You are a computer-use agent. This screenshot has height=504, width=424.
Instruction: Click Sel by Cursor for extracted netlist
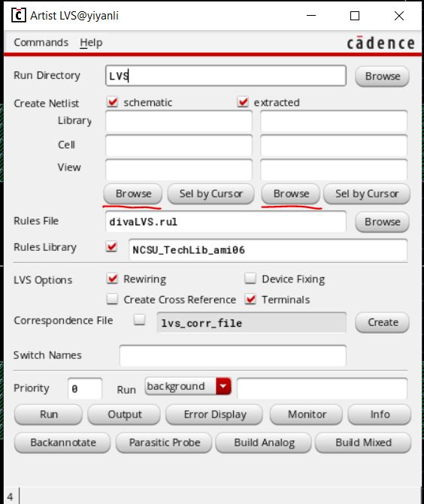367,194
